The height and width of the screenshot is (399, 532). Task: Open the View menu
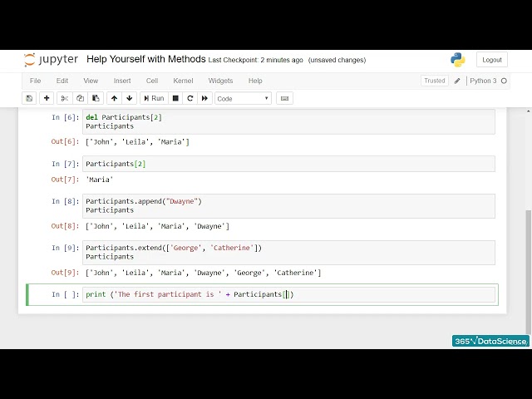tap(91, 81)
